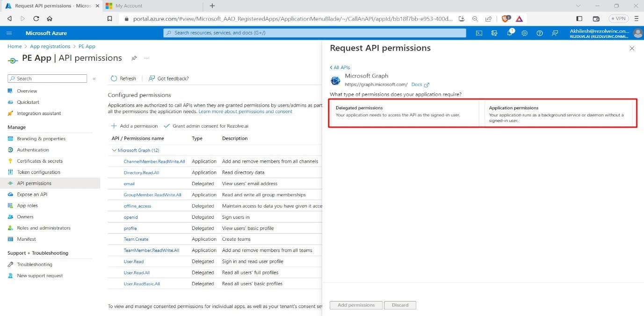Open the Microsoft Graph Docs link
Screen dimensions: 644x316
pyautogui.click(x=420, y=85)
